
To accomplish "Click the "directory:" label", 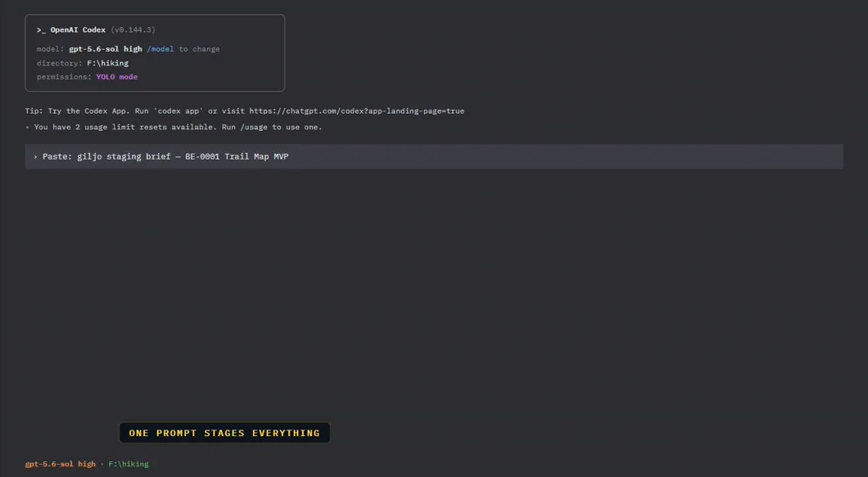I will point(59,63).
